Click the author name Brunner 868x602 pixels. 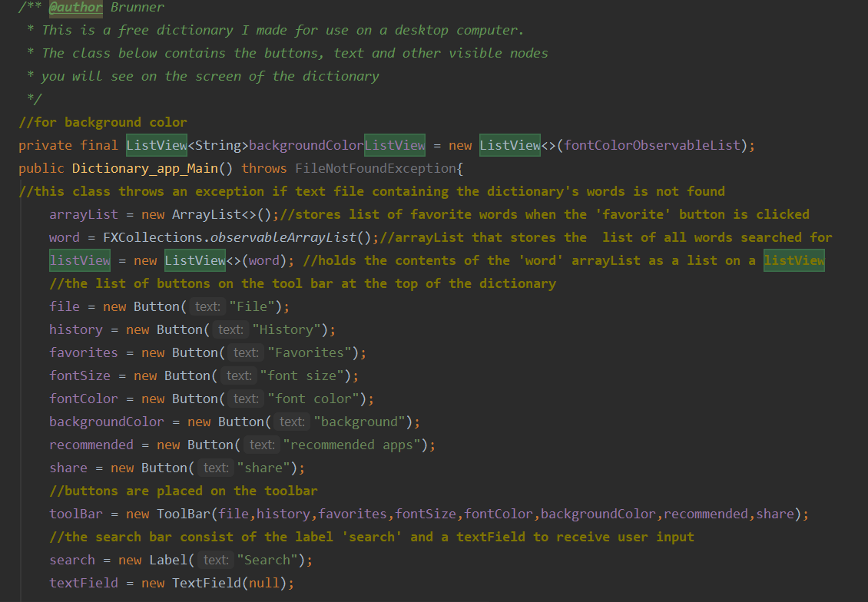pos(137,7)
